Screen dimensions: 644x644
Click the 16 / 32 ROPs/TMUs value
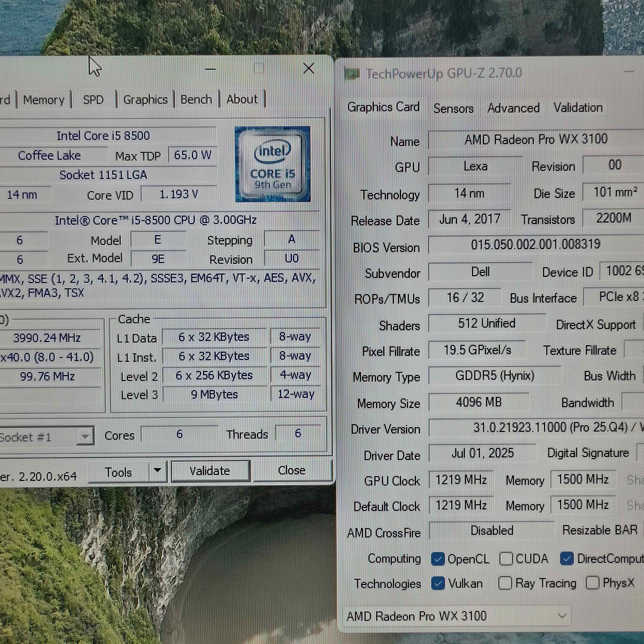click(465, 297)
